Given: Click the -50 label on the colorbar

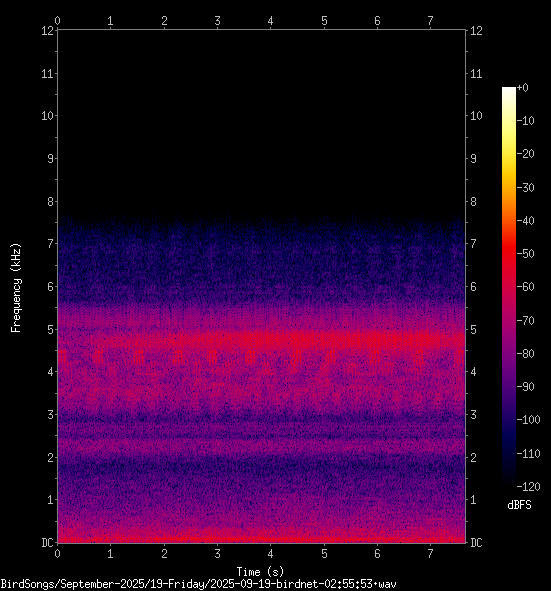Looking at the screenshot, I should 526,254.
